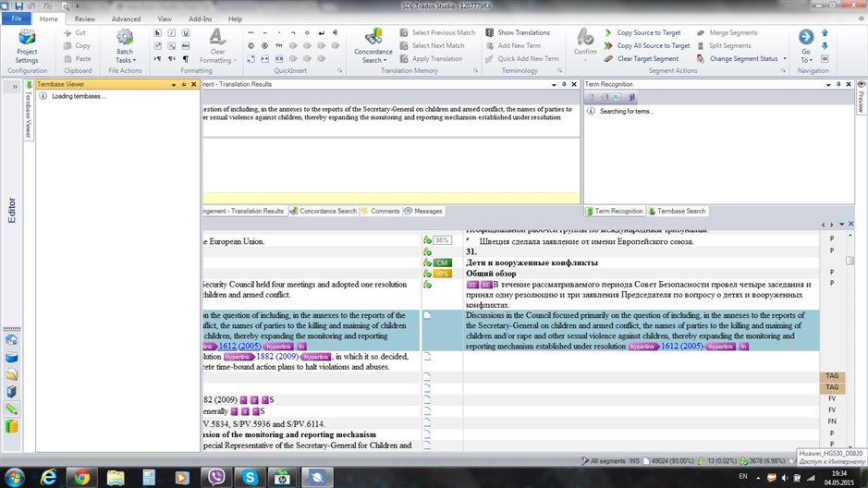Click Copy All Source to Target

[653, 45]
